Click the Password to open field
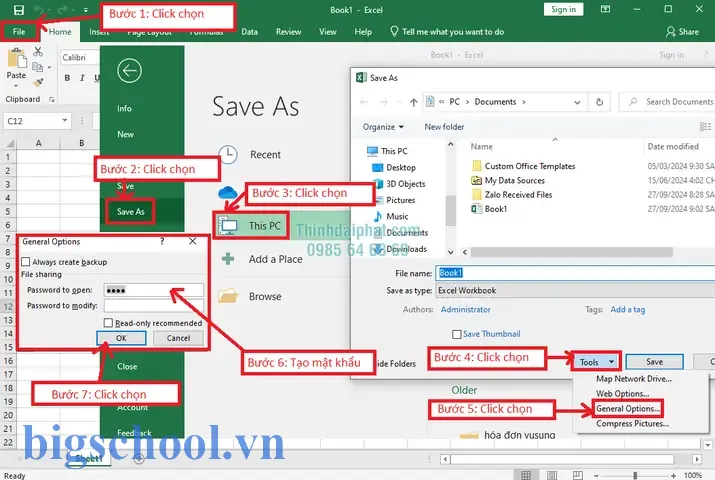Viewport: 715px width, 480px height. (153, 290)
